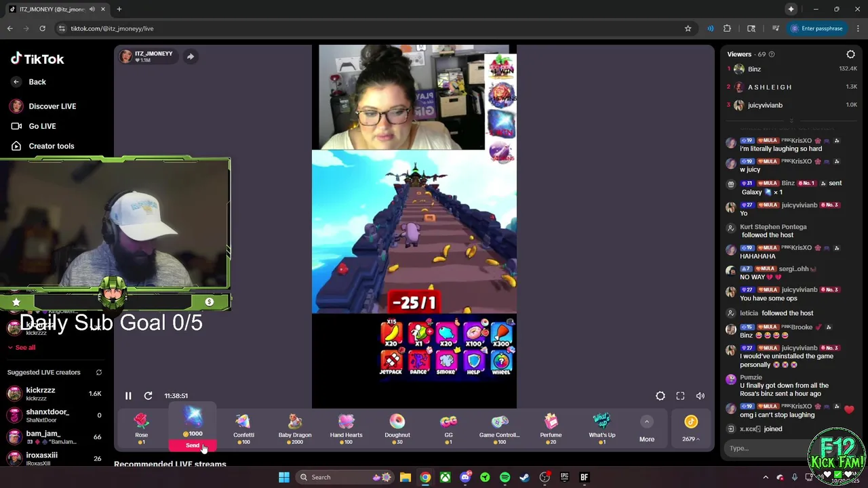The height and width of the screenshot is (488, 868).
Task: Select the GG gift
Action: (x=448, y=428)
